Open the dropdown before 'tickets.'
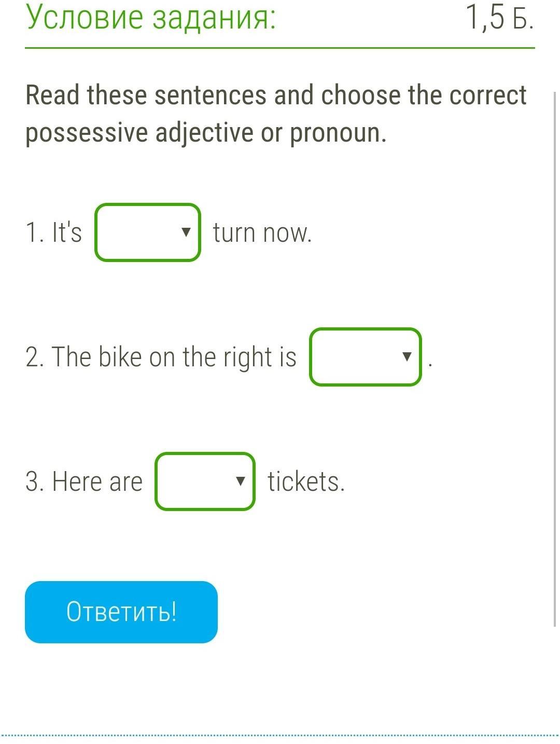560x744 pixels. (205, 481)
